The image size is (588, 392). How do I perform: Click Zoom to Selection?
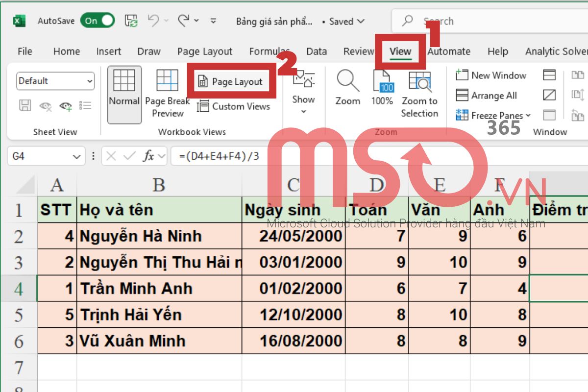point(419,94)
